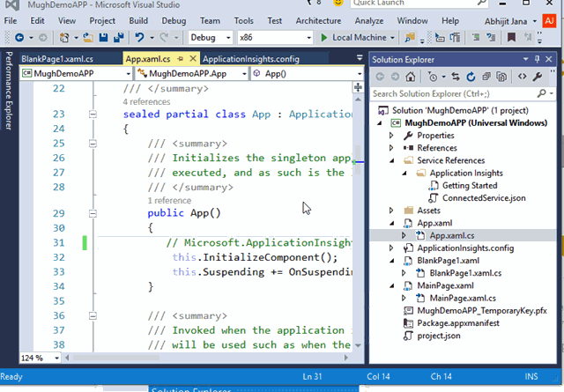Image resolution: width=564 pixels, height=392 pixels.
Task: Click the Open File folder icon
Action: 88,37
